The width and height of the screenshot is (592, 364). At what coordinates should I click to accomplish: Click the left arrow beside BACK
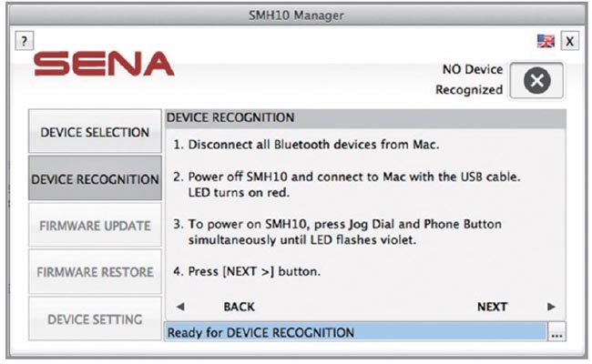(180, 307)
